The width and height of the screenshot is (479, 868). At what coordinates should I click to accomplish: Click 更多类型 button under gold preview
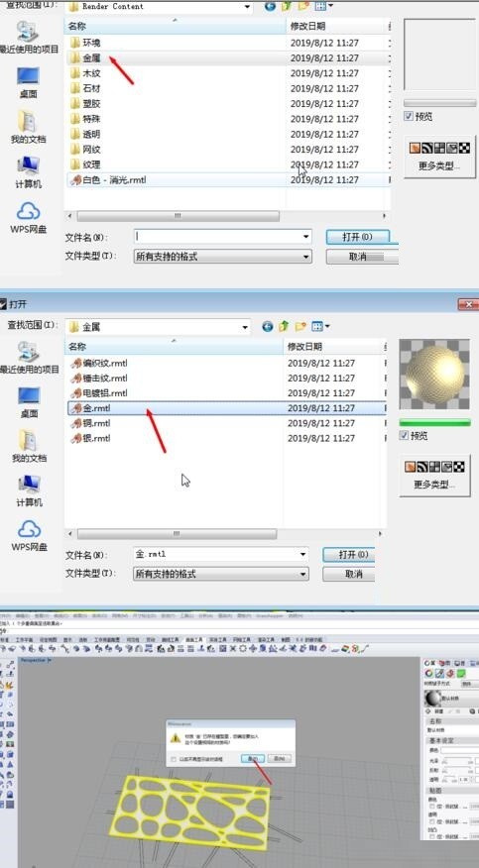click(x=434, y=476)
